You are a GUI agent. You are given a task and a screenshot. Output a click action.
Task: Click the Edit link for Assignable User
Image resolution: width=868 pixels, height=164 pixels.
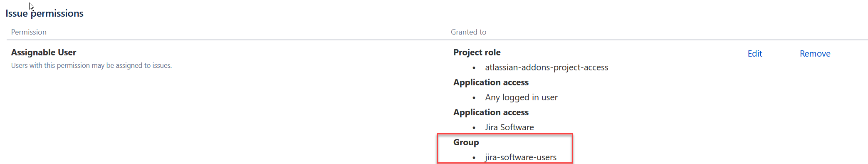tap(754, 54)
